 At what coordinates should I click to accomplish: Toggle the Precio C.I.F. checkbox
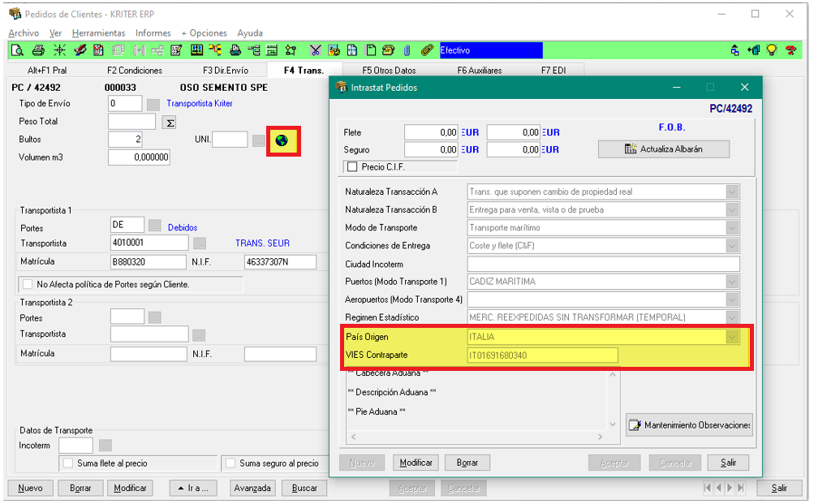(352, 167)
